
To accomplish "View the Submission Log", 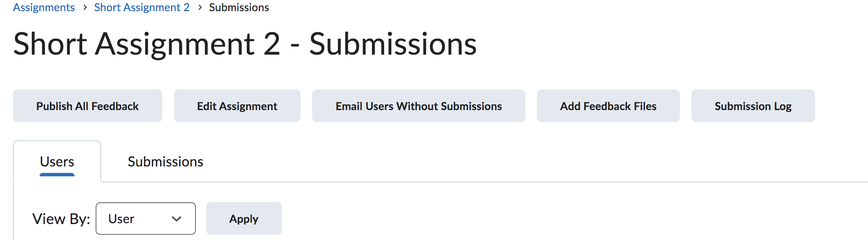I will coord(753,106).
